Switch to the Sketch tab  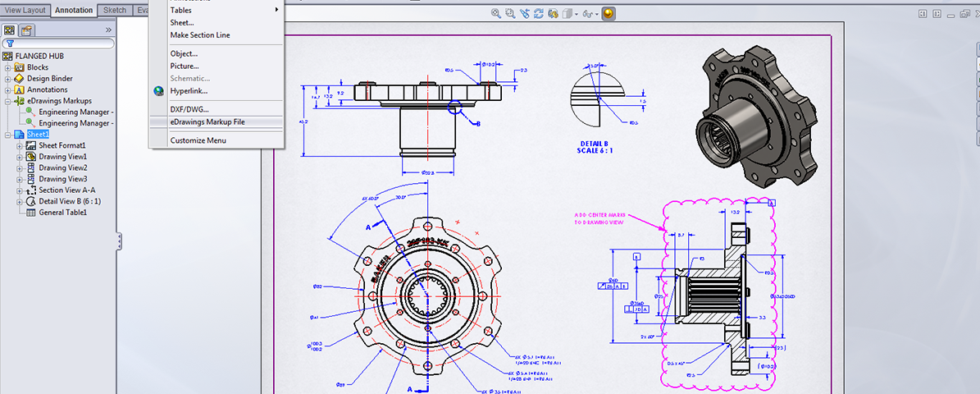114,11
